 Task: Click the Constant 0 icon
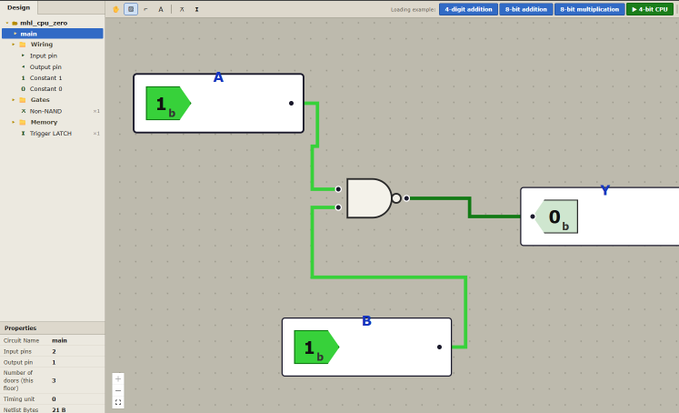coord(23,89)
